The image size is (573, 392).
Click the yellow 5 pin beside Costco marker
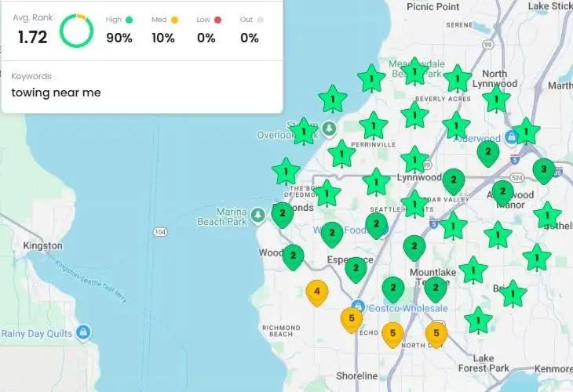tap(352, 319)
